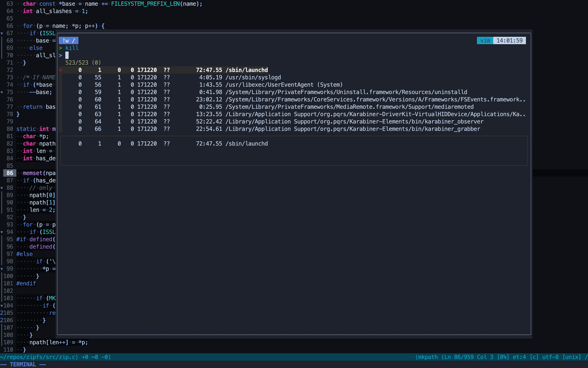Select the karabiner_grabber process row
This screenshot has height=368, width=588.
(293, 129)
